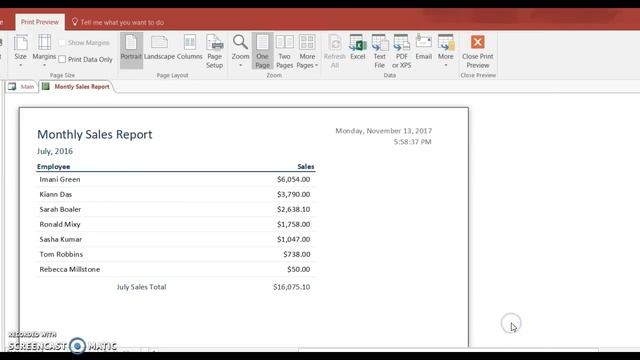Select the Print Preview ribbon tab

40,22
